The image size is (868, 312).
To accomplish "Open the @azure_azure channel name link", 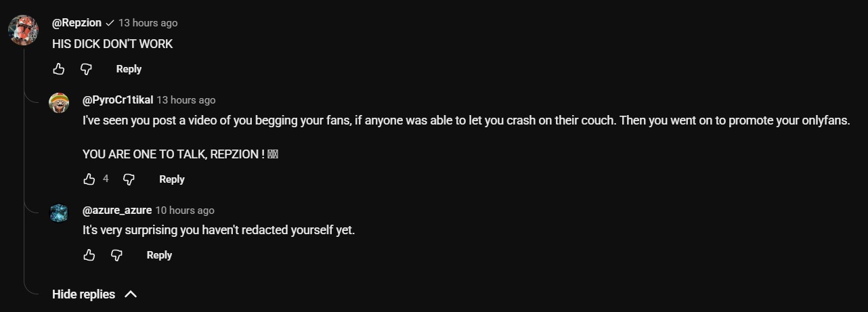I will [116, 210].
